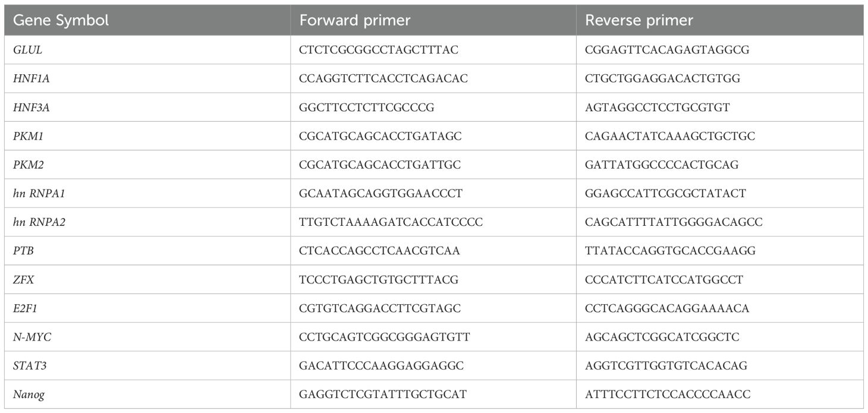
Task: Select the Nanog reverse primer sequence
Action: [668, 394]
